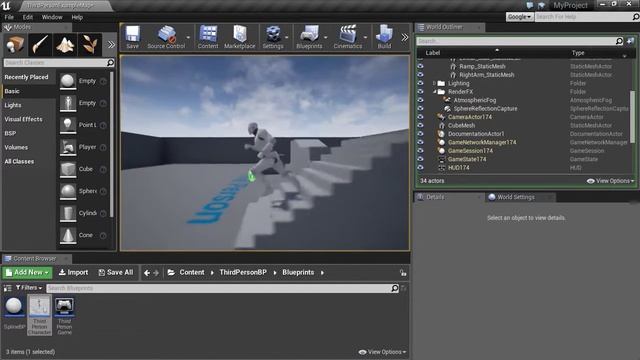Toggle visibility of CameraActor174
This screenshot has height=360, width=640.
[420, 117]
